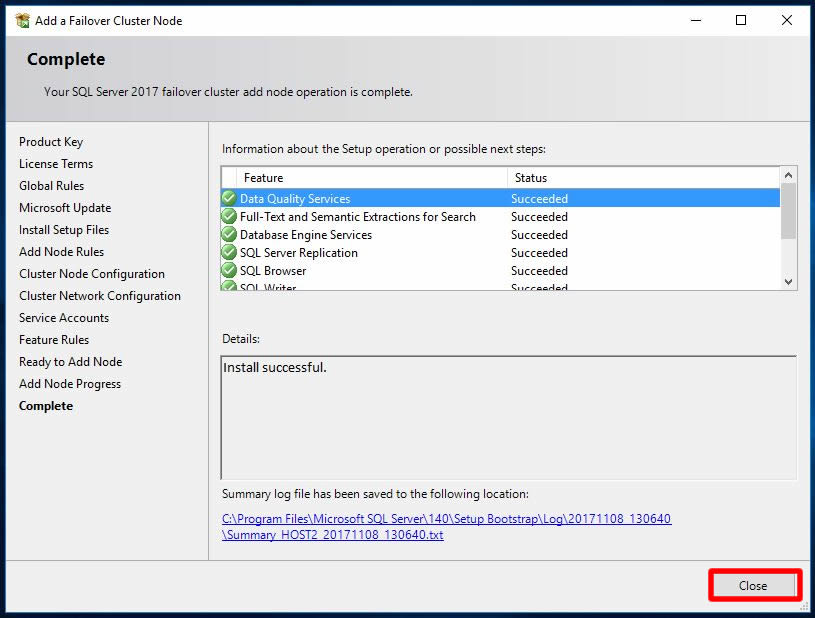
Task: Select the Product Key step in the sidebar
Action: point(51,142)
